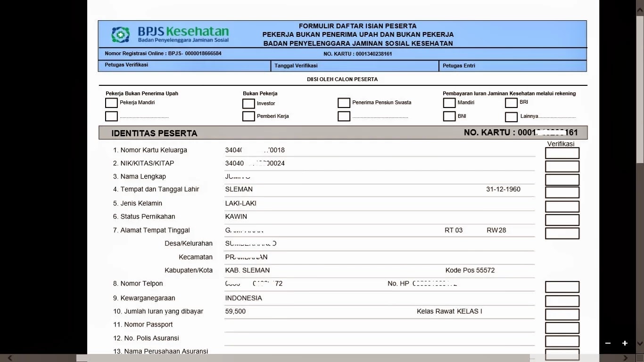Tick the Mandiri bank payment checkbox

(x=449, y=103)
